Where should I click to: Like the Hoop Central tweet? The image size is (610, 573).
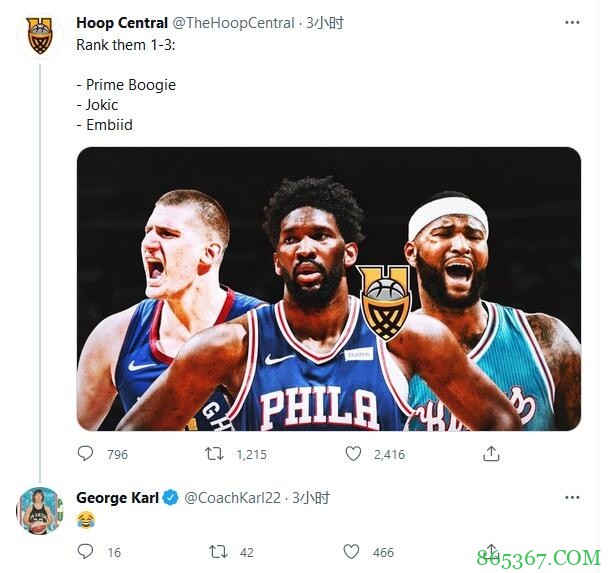pos(353,454)
